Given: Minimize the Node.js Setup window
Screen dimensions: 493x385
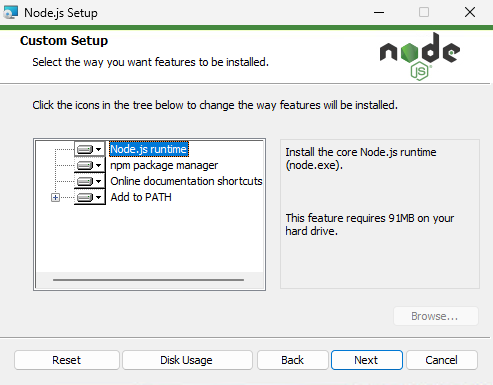Looking at the screenshot, I should pyautogui.click(x=379, y=13).
